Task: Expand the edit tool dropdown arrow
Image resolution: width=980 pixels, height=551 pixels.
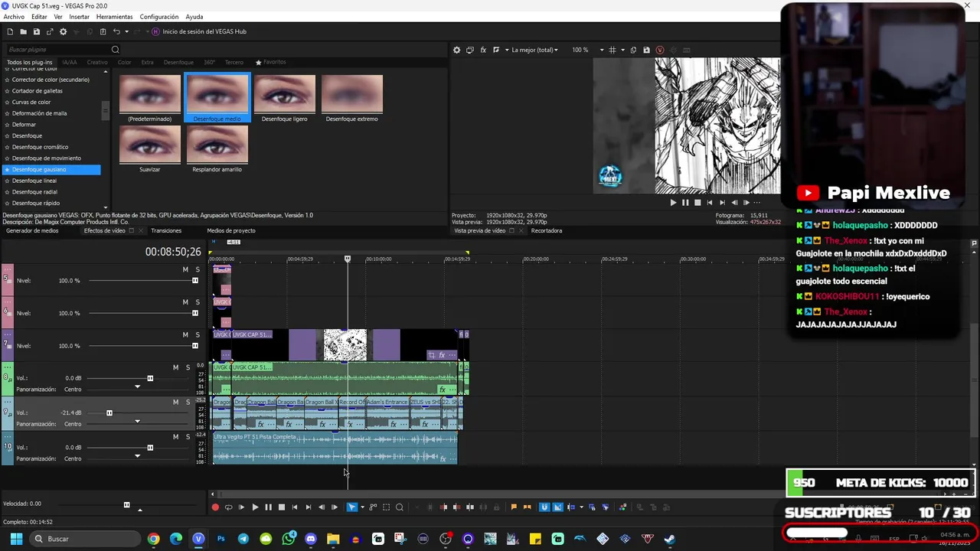Action: click(362, 507)
